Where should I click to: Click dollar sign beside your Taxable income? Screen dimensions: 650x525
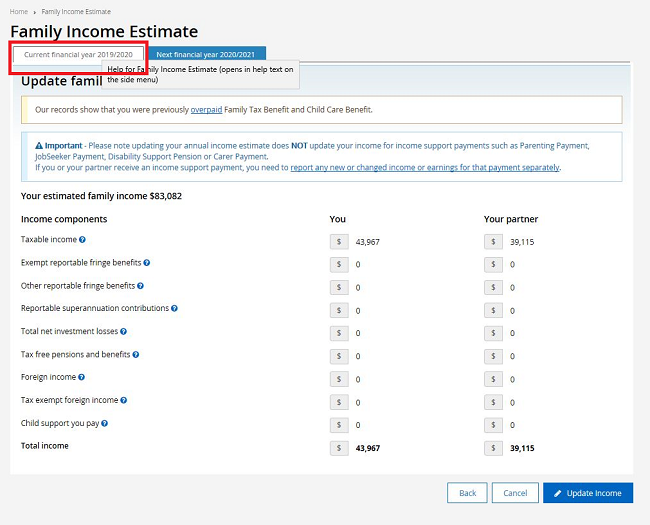339,242
